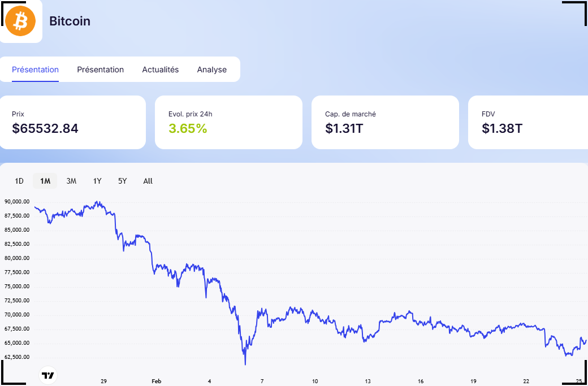Set chart range to 1D
Viewport: 588px width, 386px height.
[19, 181]
